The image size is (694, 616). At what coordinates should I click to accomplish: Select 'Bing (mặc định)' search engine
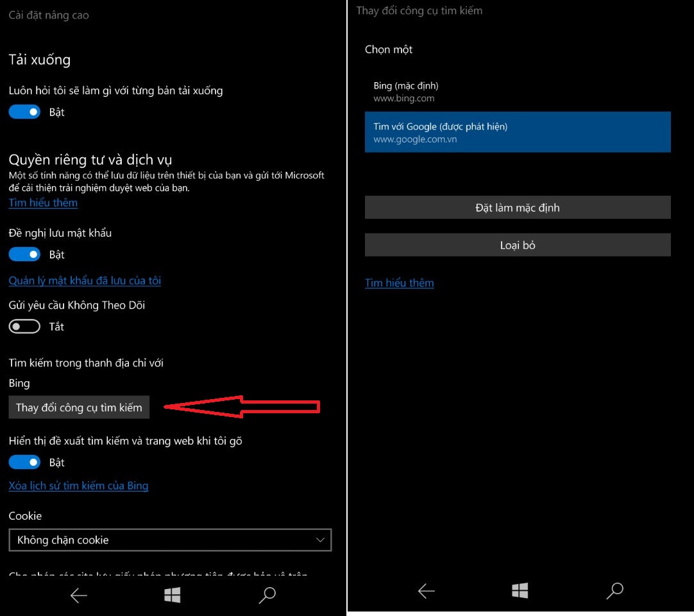pyautogui.click(x=518, y=91)
